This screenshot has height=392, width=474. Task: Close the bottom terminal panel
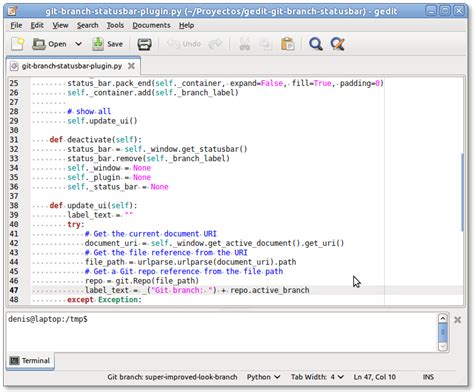pyautogui.click(x=458, y=320)
